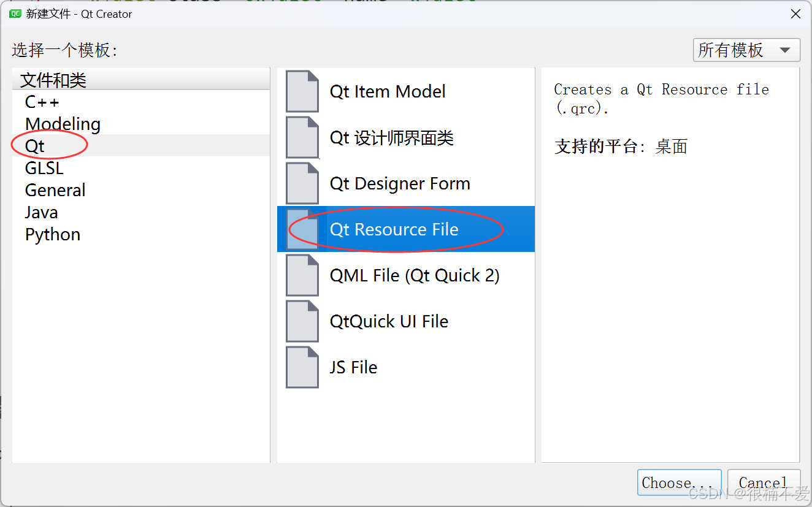Pick the Python category
This screenshot has height=507, width=812.
140,234
